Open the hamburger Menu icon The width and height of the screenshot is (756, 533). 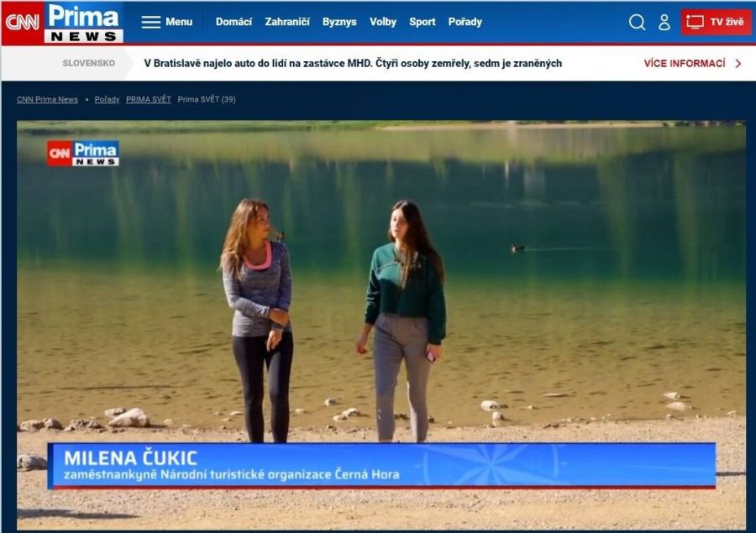(x=151, y=22)
